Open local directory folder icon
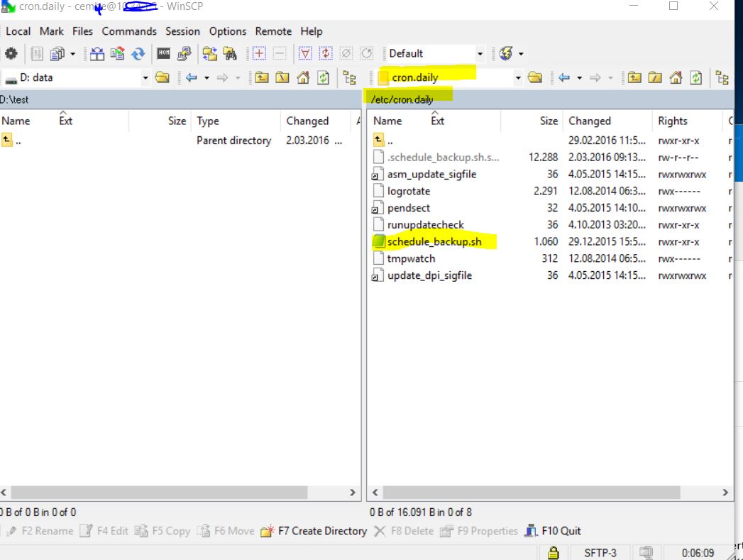The image size is (743, 560). pyautogui.click(x=162, y=77)
